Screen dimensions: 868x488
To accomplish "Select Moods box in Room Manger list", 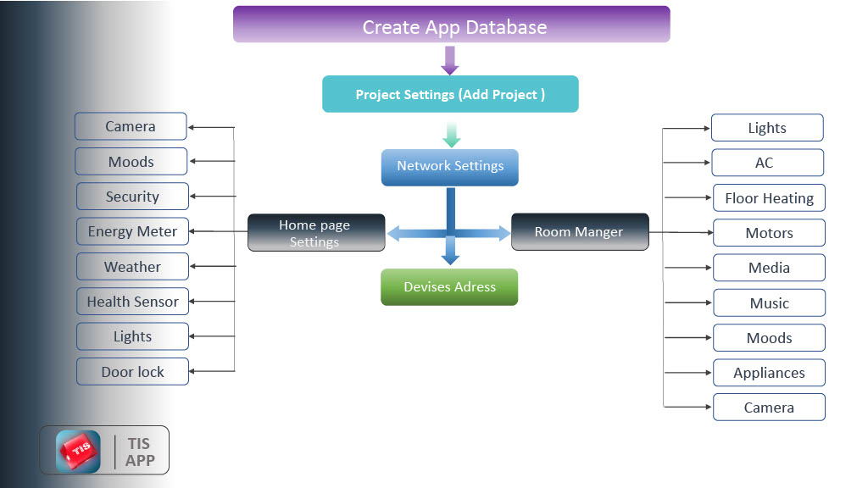I will tap(769, 337).
